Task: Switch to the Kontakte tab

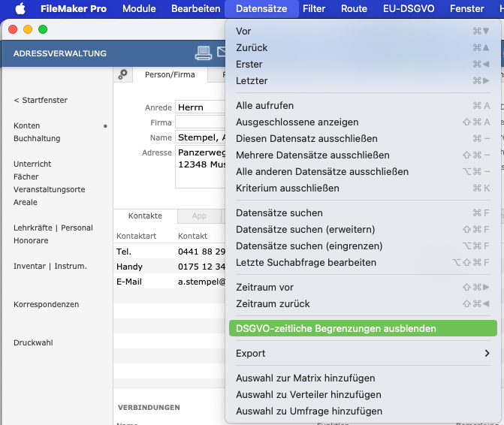Action: click(145, 216)
